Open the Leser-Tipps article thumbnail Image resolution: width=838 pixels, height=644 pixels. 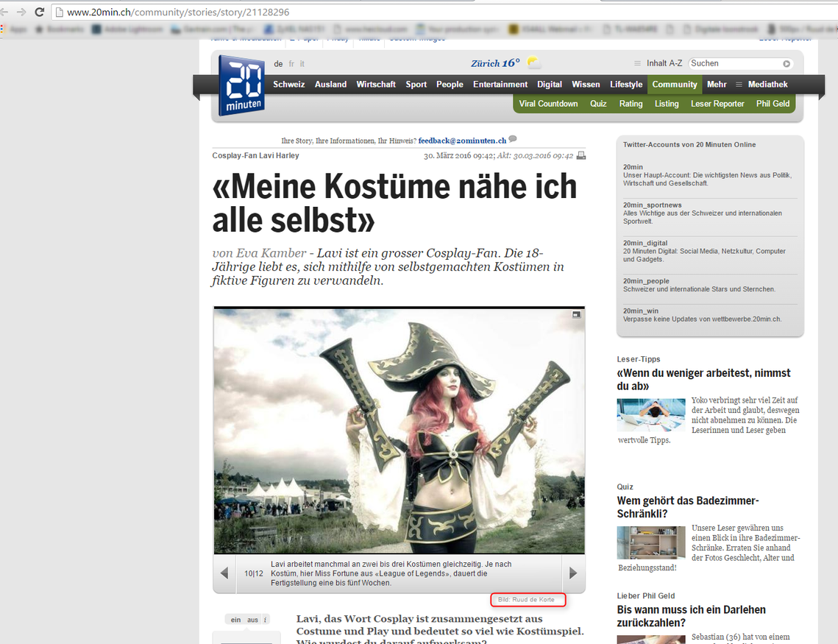(651, 414)
